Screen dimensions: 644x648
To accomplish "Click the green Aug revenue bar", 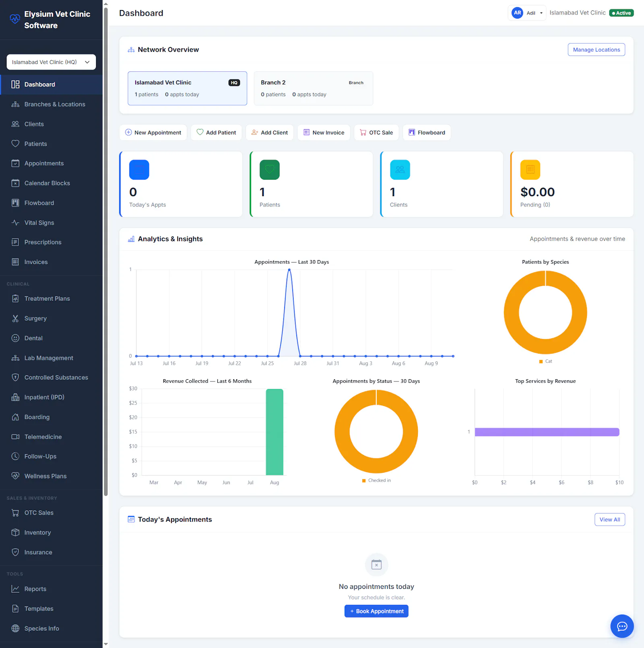I will pos(275,432).
